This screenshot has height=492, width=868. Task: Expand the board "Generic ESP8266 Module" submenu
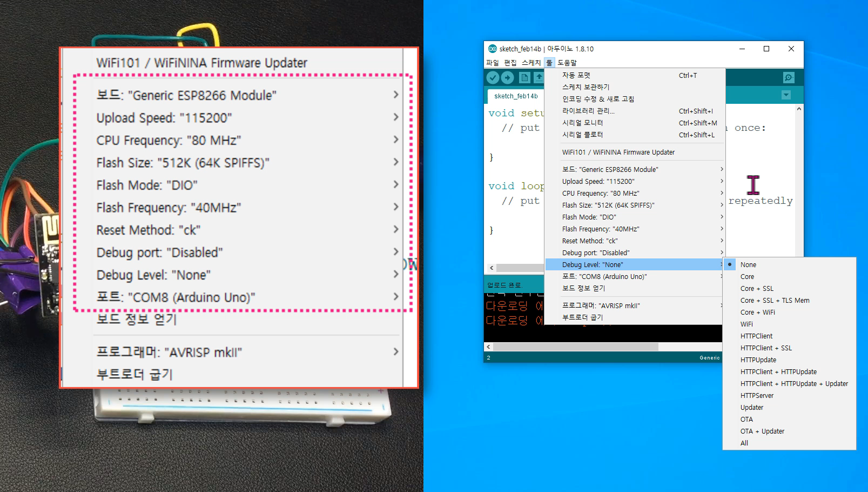click(635, 169)
